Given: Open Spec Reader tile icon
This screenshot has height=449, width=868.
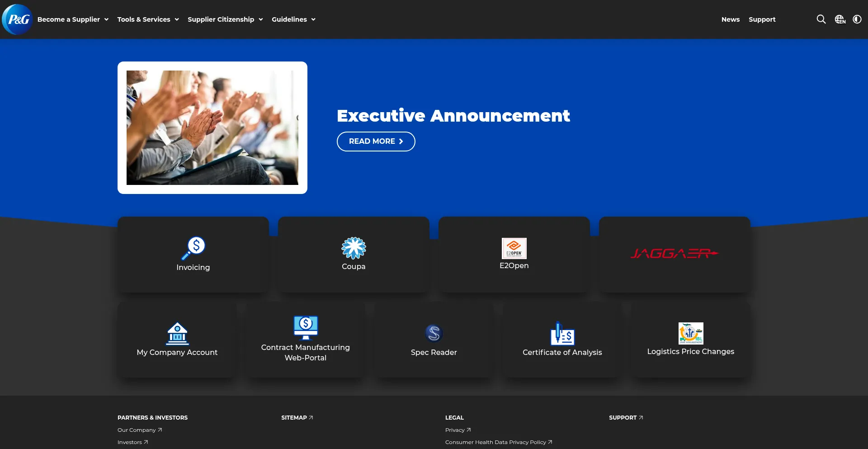Looking at the screenshot, I should (434, 334).
